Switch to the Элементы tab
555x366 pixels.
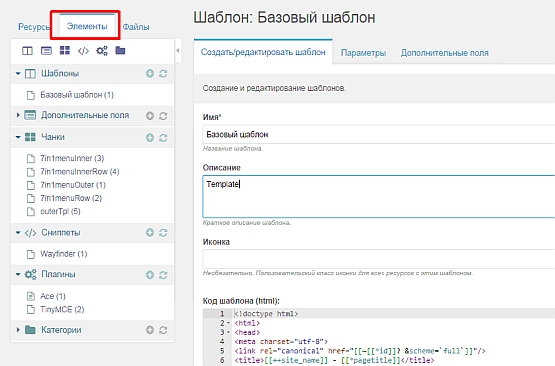click(x=87, y=26)
